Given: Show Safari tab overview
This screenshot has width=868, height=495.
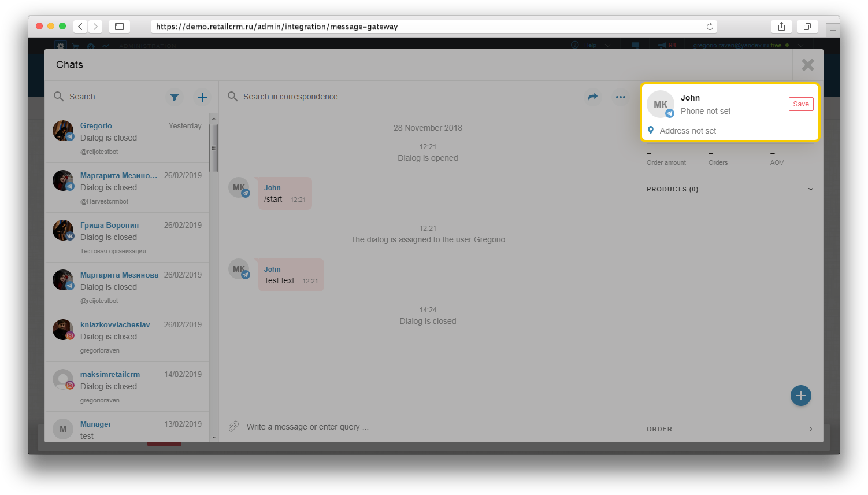Looking at the screenshot, I should tap(807, 27).
